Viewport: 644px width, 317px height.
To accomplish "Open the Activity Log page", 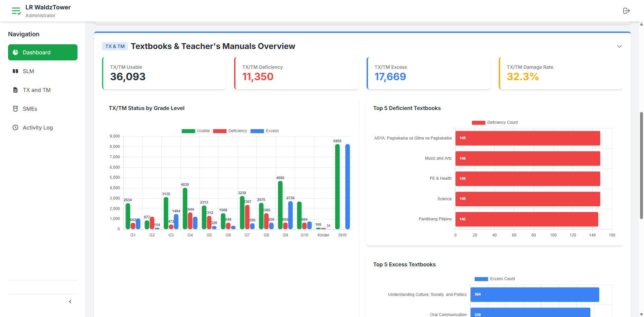I will pyautogui.click(x=43, y=127).
